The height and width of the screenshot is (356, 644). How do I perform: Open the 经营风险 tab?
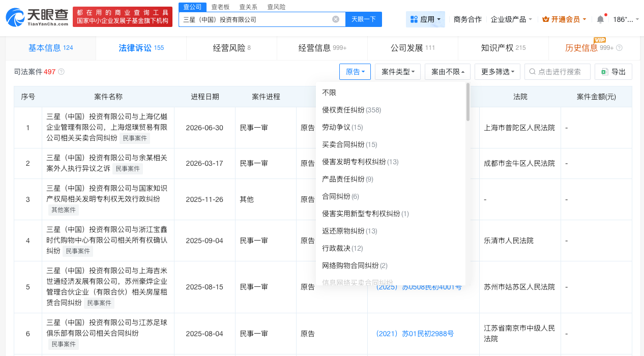pos(231,48)
